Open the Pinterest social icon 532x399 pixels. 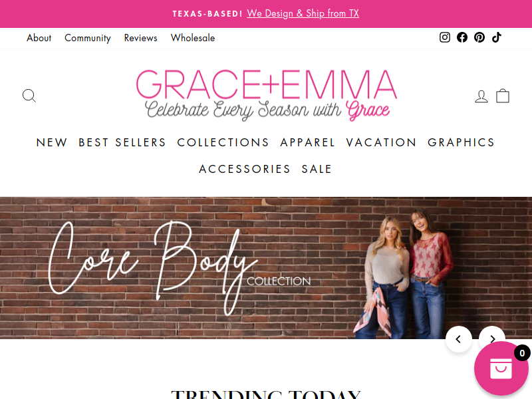pyautogui.click(x=479, y=37)
